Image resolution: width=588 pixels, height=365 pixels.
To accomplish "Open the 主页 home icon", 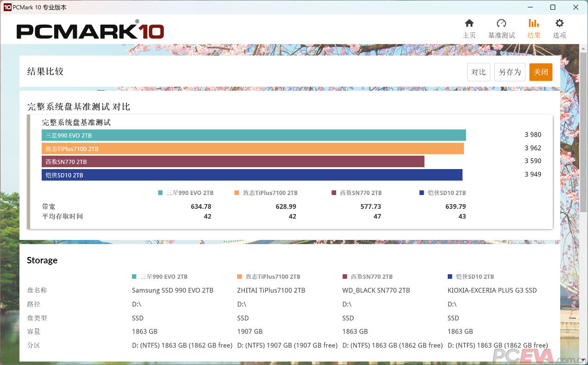I will [469, 23].
